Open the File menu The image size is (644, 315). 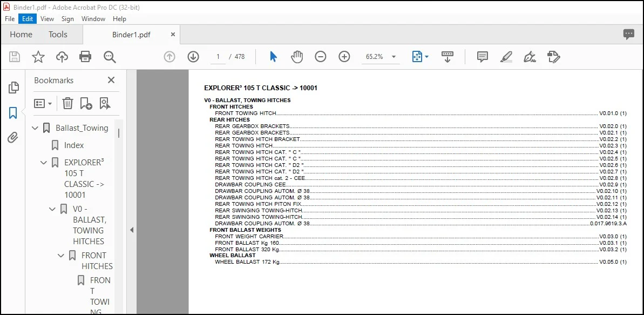[10, 19]
